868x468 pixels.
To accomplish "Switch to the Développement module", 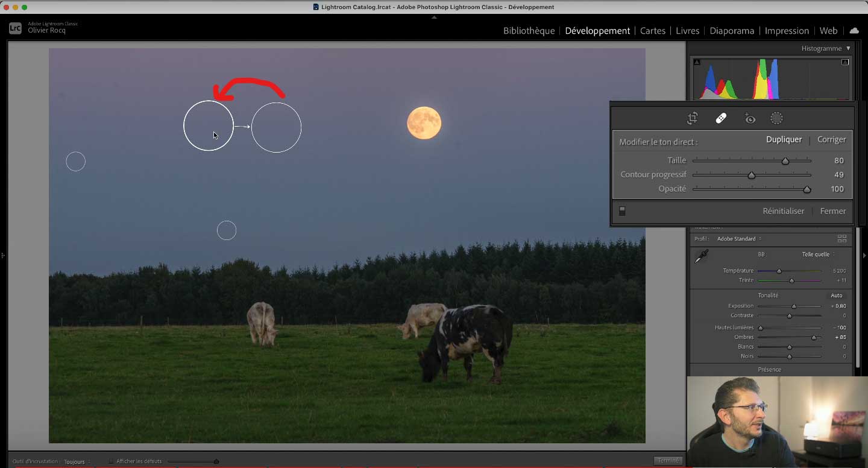I will (597, 31).
